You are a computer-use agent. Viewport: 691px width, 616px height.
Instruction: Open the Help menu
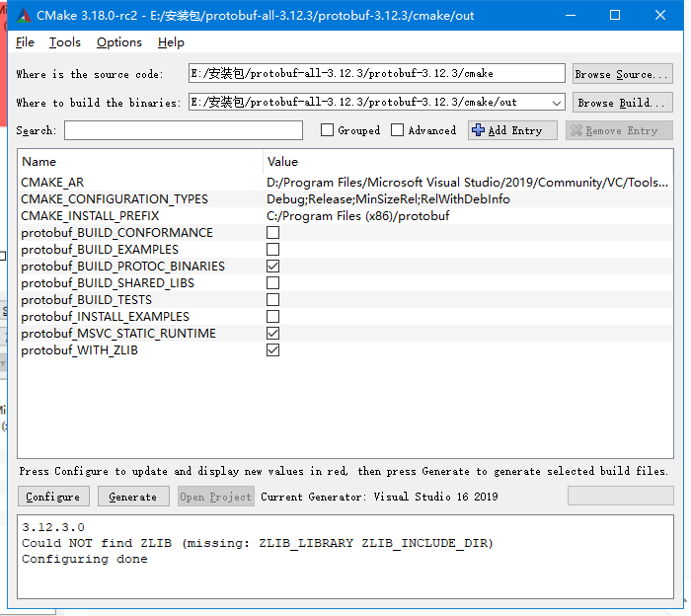click(x=171, y=42)
